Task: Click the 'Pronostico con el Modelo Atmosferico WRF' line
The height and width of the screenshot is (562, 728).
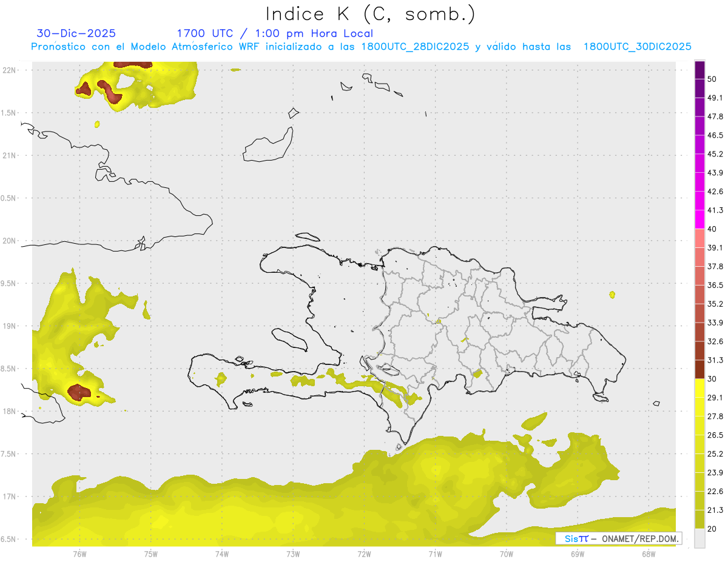Action: 361,47
